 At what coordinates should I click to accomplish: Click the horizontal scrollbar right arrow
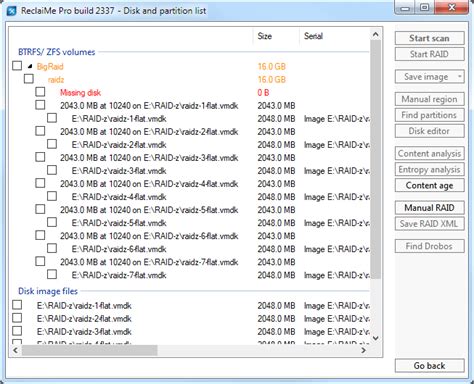(363, 350)
